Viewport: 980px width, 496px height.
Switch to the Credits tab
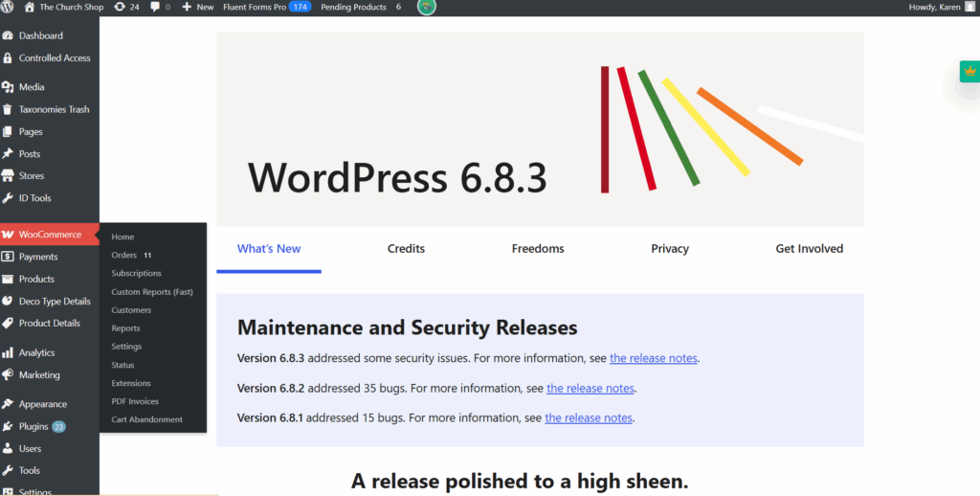pos(406,249)
